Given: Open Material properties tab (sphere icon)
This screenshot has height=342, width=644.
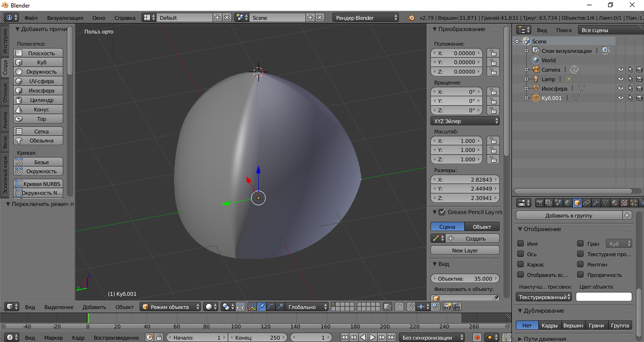Looking at the screenshot, I should point(614,203).
